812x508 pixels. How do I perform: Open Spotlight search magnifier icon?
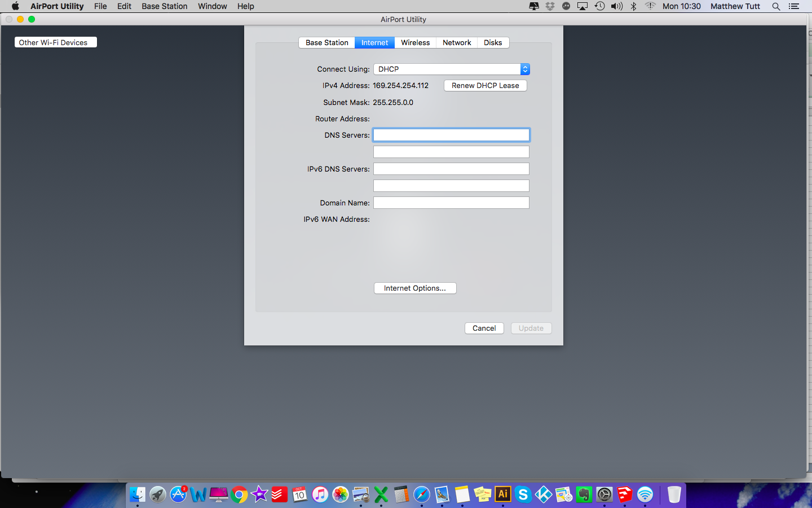776,6
